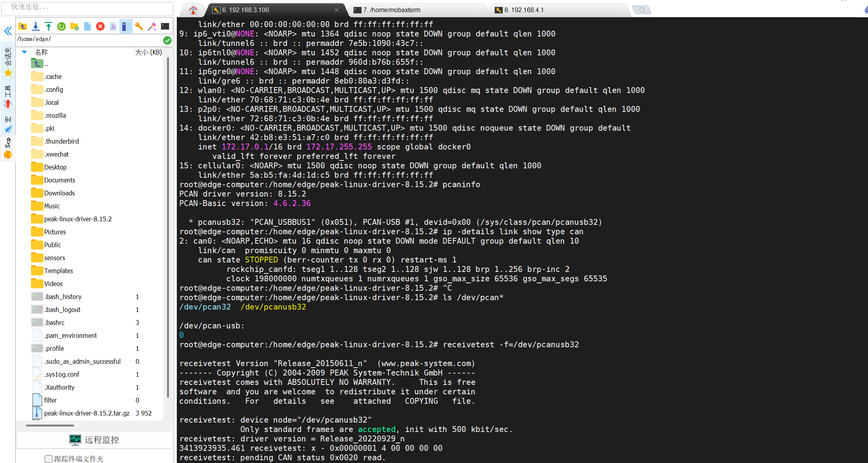Screen dimensions: 868x463
Task: Click the remote monitoring graph icon
Action: (75, 440)
